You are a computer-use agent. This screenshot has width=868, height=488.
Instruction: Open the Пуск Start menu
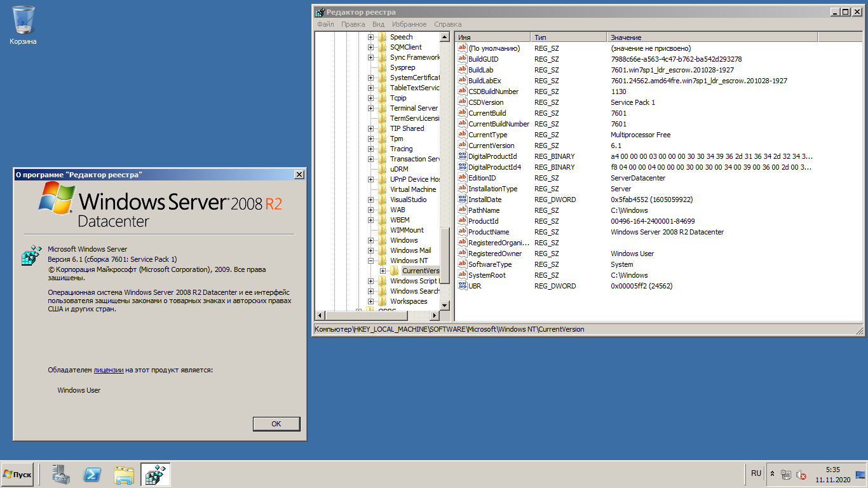18,475
